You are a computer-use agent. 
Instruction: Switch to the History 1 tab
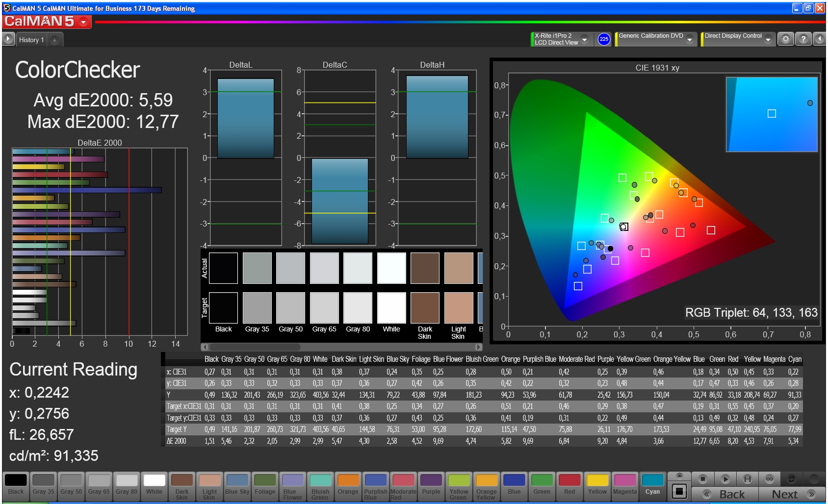coord(31,40)
